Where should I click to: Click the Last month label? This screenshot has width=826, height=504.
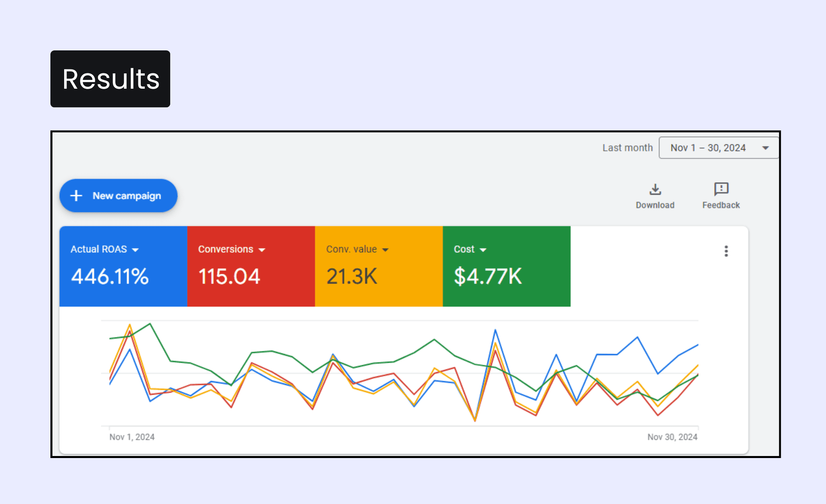[x=627, y=148]
